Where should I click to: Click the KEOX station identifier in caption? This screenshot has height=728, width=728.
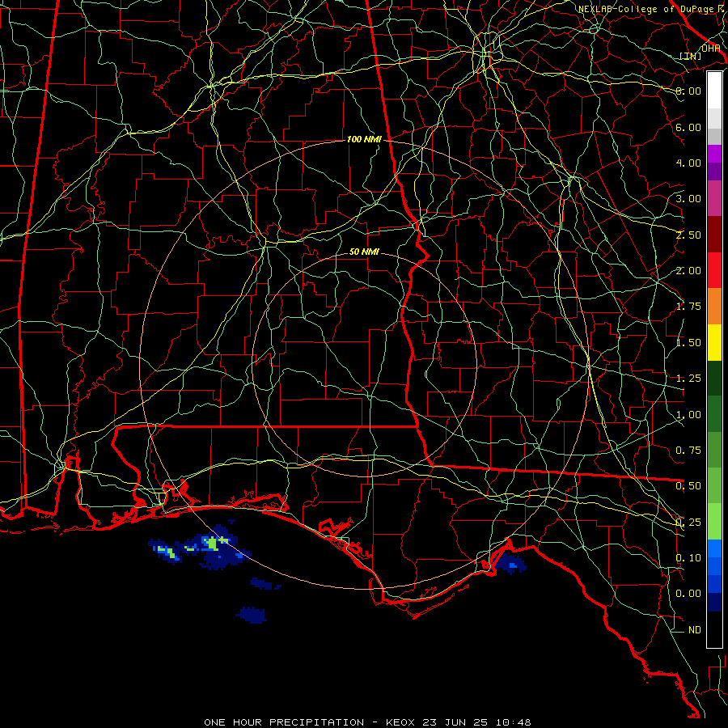coord(402,722)
